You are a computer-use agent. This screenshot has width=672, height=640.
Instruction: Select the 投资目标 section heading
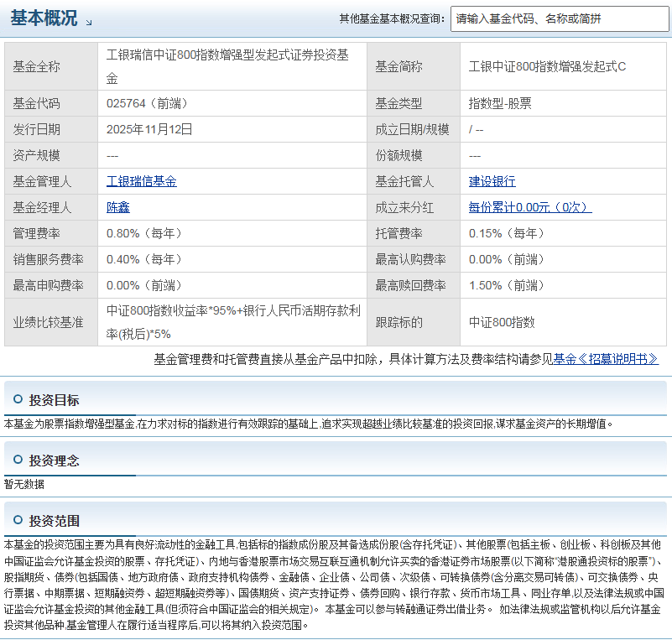coord(54,399)
